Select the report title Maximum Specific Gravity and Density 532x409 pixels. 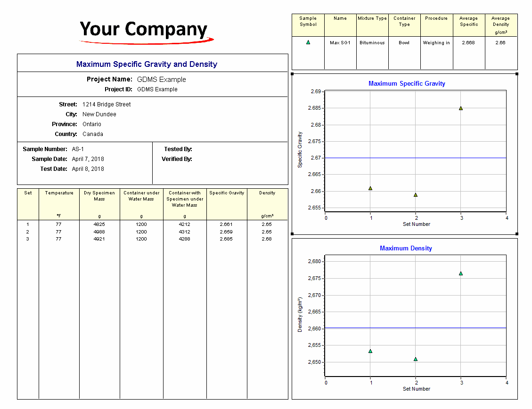(147, 64)
